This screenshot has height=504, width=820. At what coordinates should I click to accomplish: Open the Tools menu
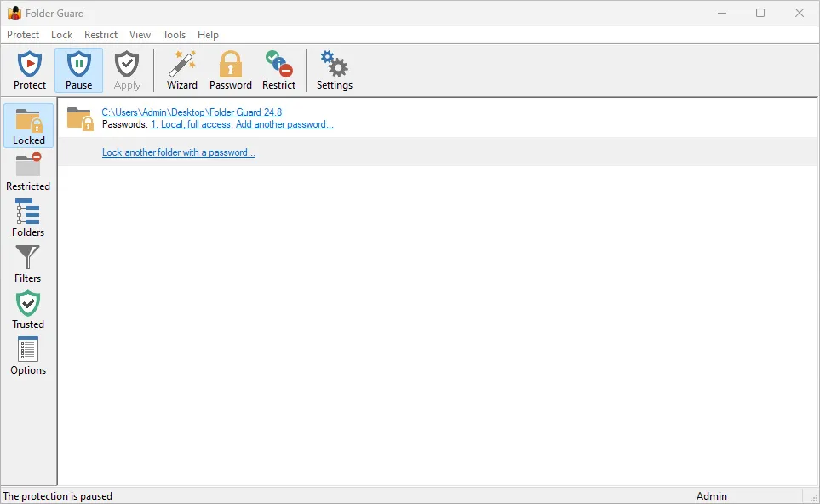[175, 35]
